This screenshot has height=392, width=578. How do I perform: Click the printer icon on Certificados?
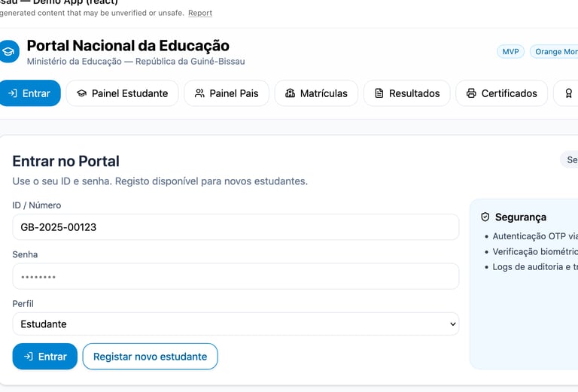click(x=471, y=93)
